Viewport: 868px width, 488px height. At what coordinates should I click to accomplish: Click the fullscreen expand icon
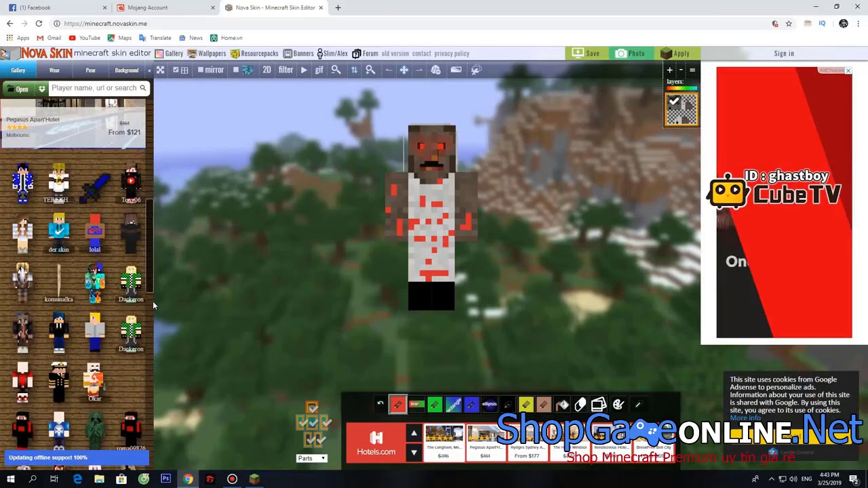(x=160, y=70)
